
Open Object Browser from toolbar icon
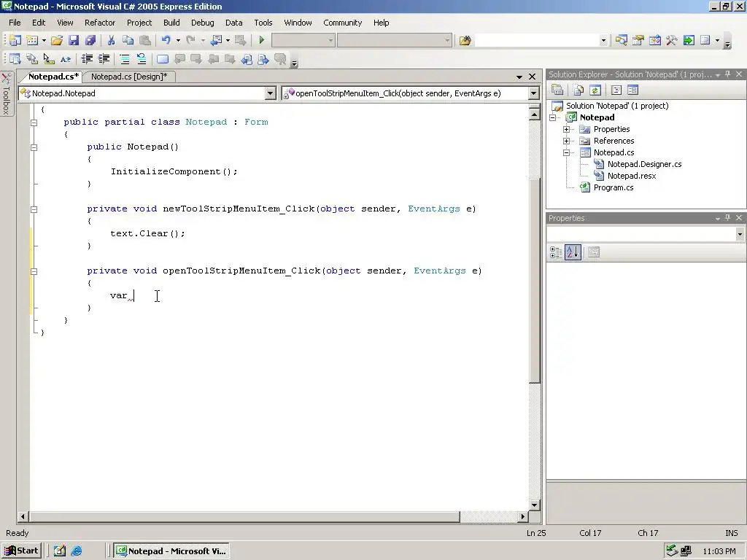click(x=655, y=41)
